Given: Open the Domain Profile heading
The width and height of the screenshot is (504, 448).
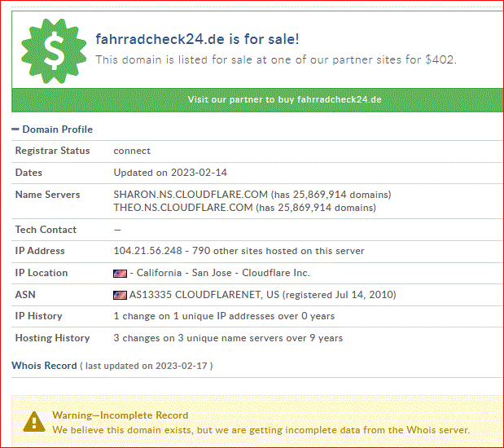Looking at the screenshot, I should tap(58, 130).
